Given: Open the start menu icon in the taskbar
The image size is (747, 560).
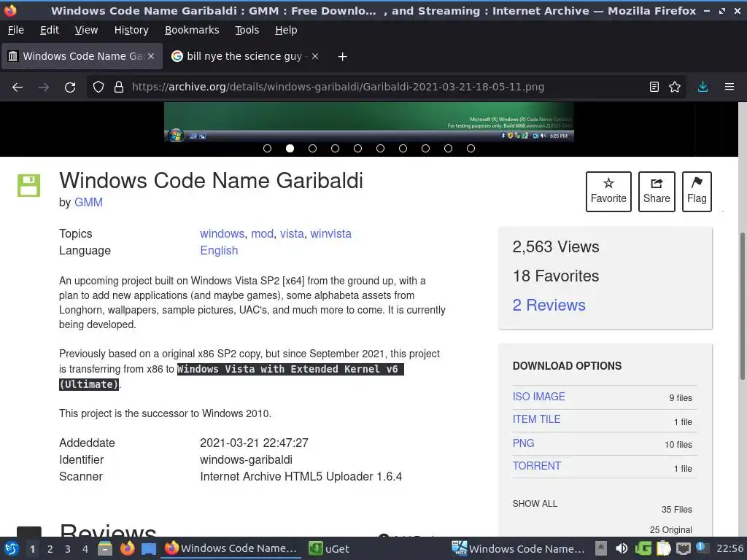Looking at the screenshot, I should click(12, 549).
